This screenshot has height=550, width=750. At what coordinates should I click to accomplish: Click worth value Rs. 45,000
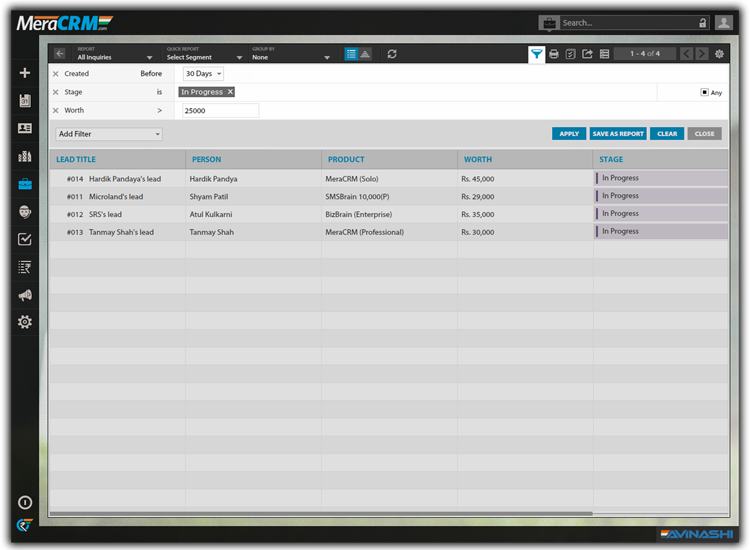478,179
